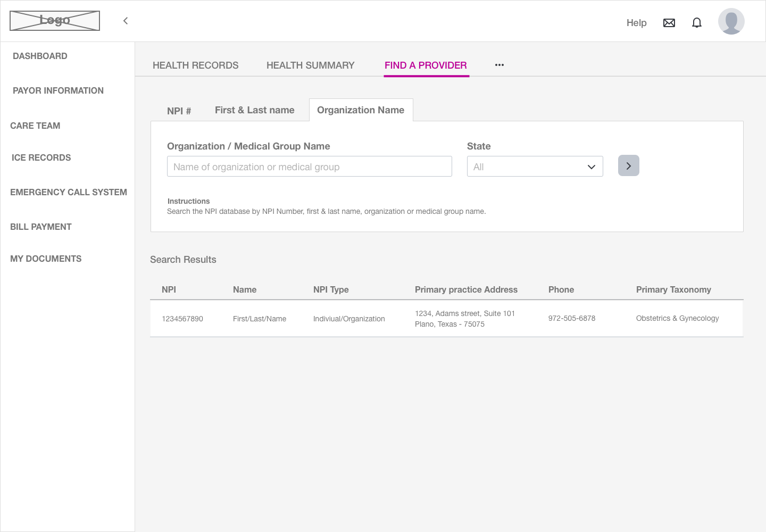
Task: Open the Health Summary section
Action: [x=310, y=65]
